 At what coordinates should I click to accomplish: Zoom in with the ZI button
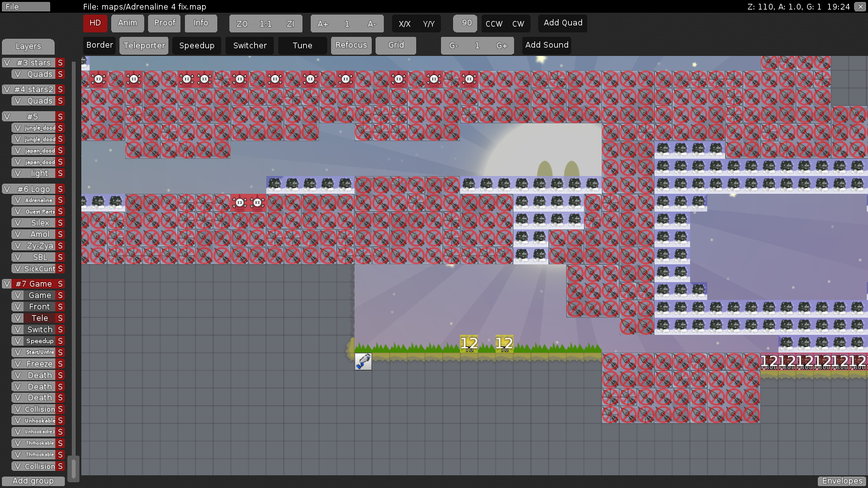(290, 24)
